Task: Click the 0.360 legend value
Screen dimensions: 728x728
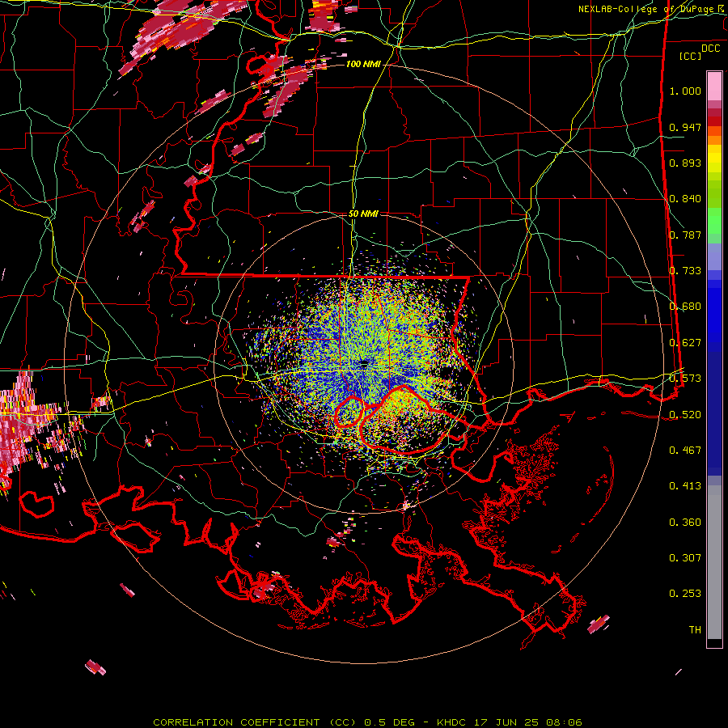Action: (685, 522)
